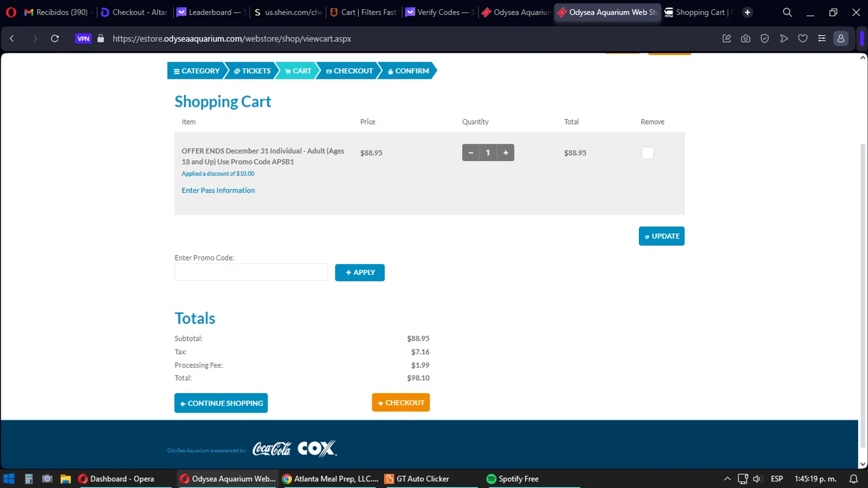Click the subtotal value $88.95 in Totals
Viewport: 868px width, 488px height.
coord(418,339)
